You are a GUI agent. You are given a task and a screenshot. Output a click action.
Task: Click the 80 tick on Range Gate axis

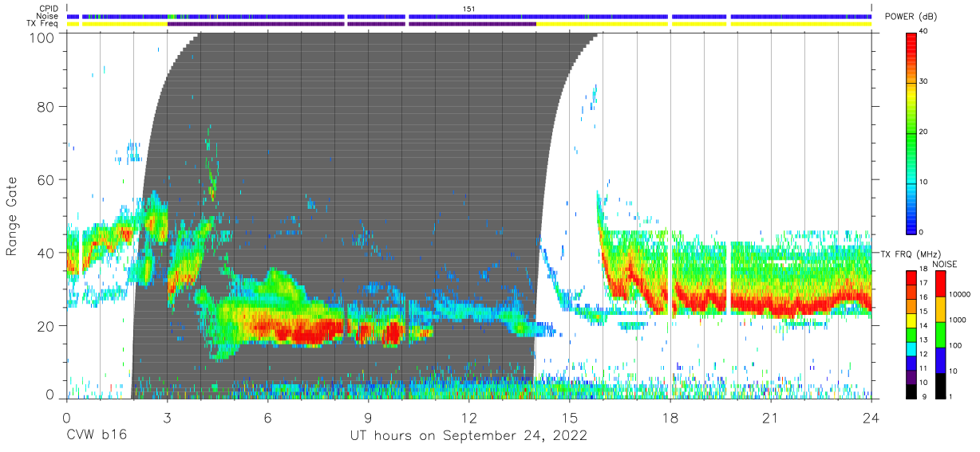pyautogui.click(x=46, y=106)
